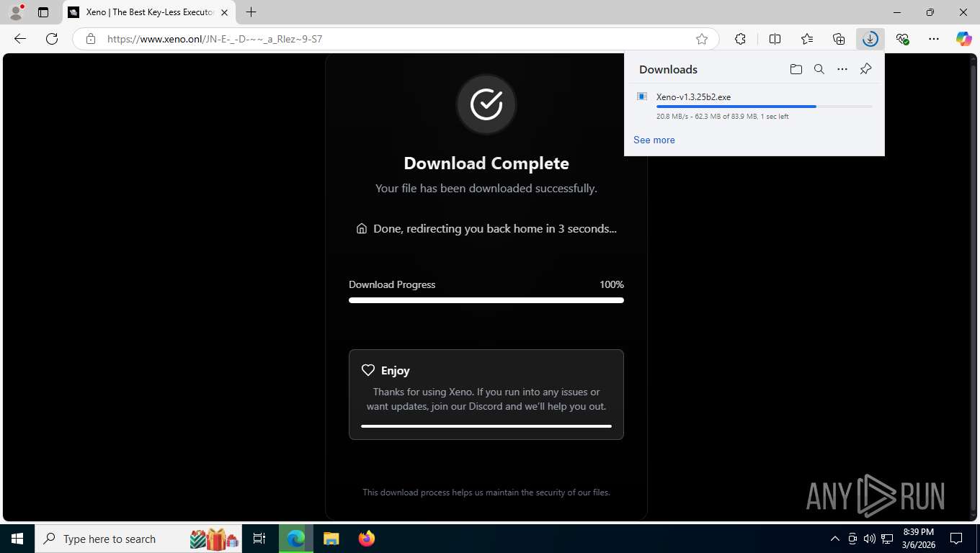The width and height of the screenshot is (980, 553).
Task: Launch Firefox from the taskbar
Action: pos(367,539)
